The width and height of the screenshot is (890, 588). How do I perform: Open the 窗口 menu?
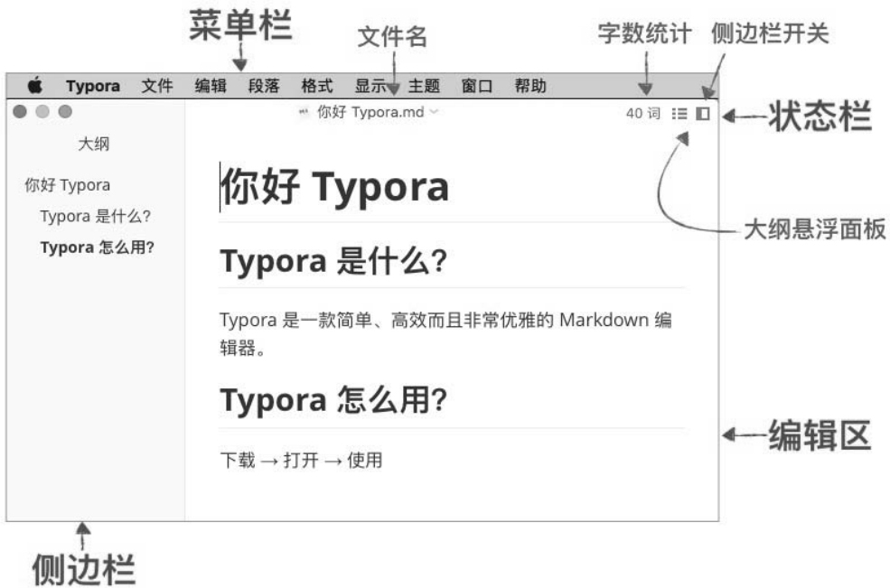coord(477,86)
